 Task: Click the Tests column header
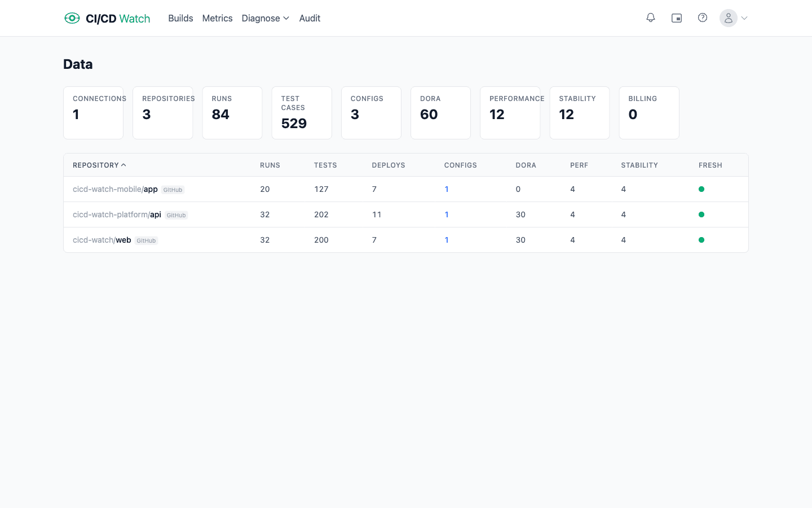pos(325,165)
